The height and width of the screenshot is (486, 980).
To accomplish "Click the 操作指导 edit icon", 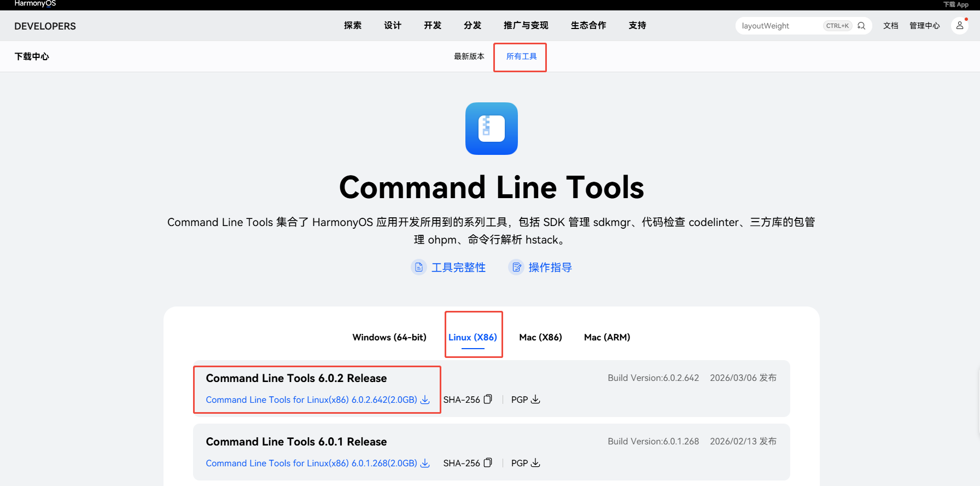I will click(x=516, y=267).
